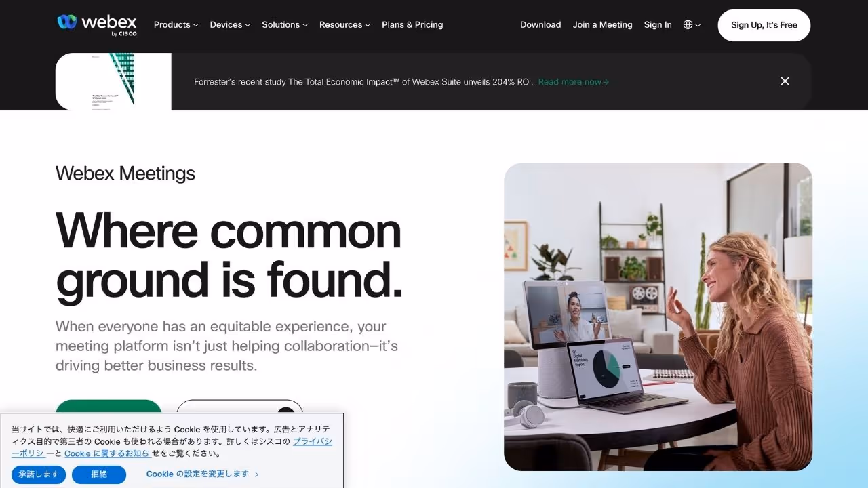Expand the Products dropdown menu
868x488 pixels.
pos(176,25)
